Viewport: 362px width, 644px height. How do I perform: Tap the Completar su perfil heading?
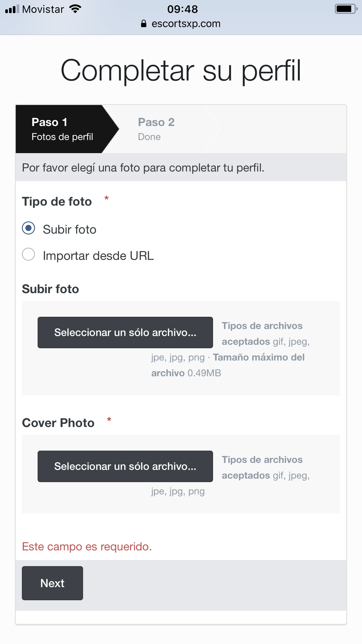(x=181, y=70)
